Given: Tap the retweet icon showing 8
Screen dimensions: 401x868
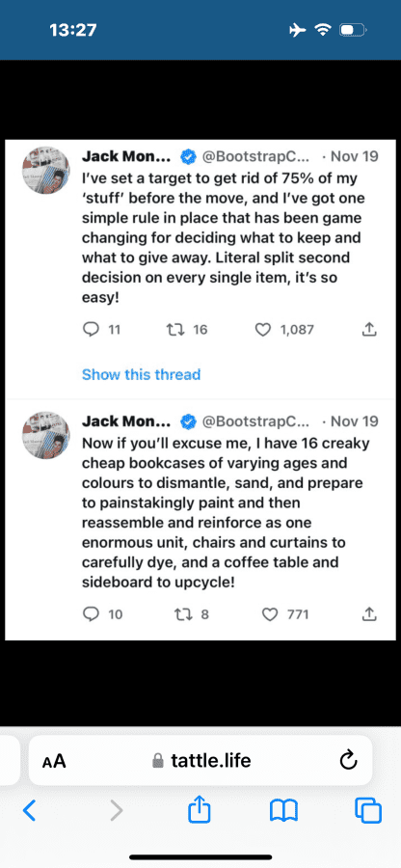Looking at the screenshot, I should tap(183, 614).
